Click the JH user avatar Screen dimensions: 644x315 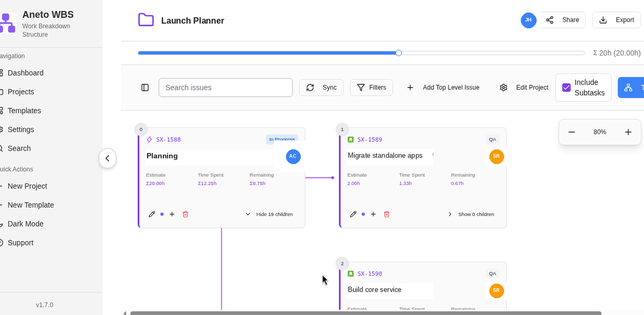[x=528, y=20]
